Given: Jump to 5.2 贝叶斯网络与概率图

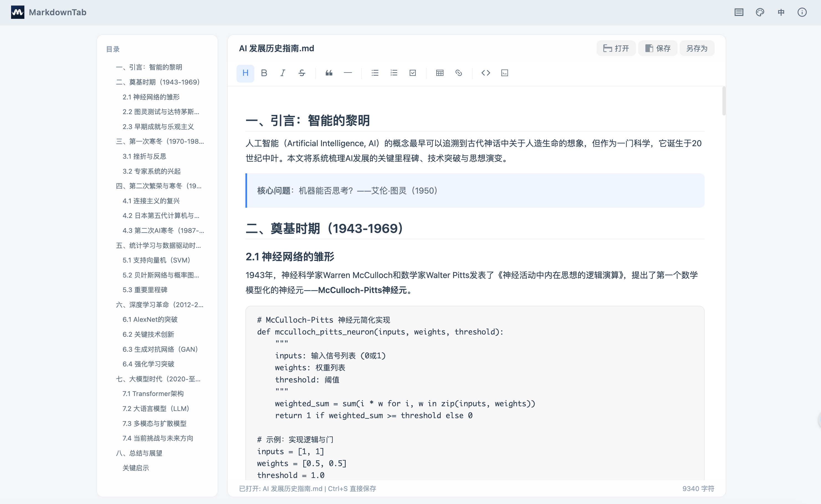Looking at the screenshot, I should (161, 275).
